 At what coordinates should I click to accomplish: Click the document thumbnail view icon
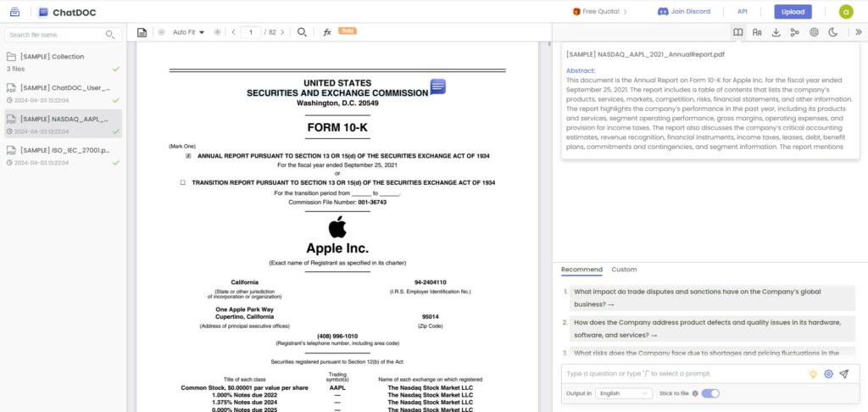(142, 33)
